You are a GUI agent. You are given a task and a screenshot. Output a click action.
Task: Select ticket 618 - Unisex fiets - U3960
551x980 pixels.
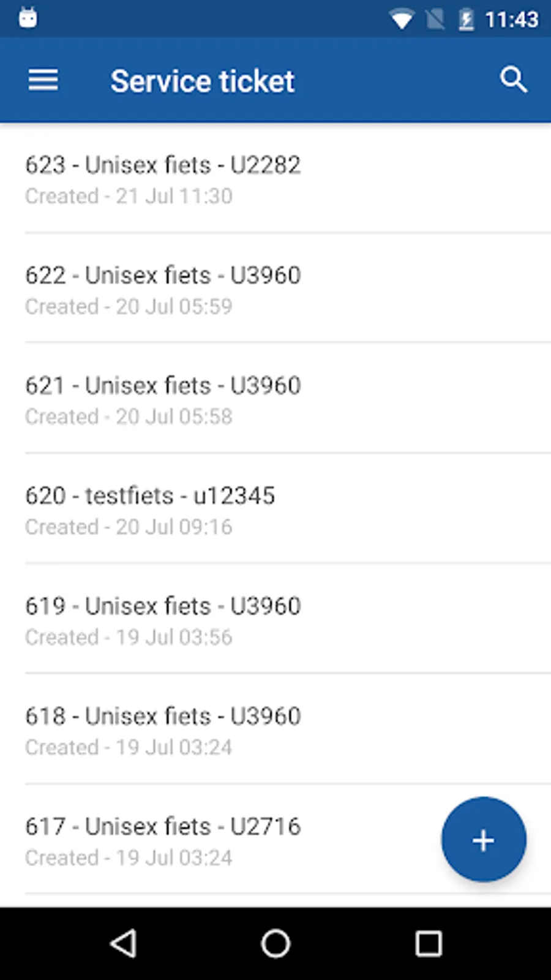[x=275, y=730]
